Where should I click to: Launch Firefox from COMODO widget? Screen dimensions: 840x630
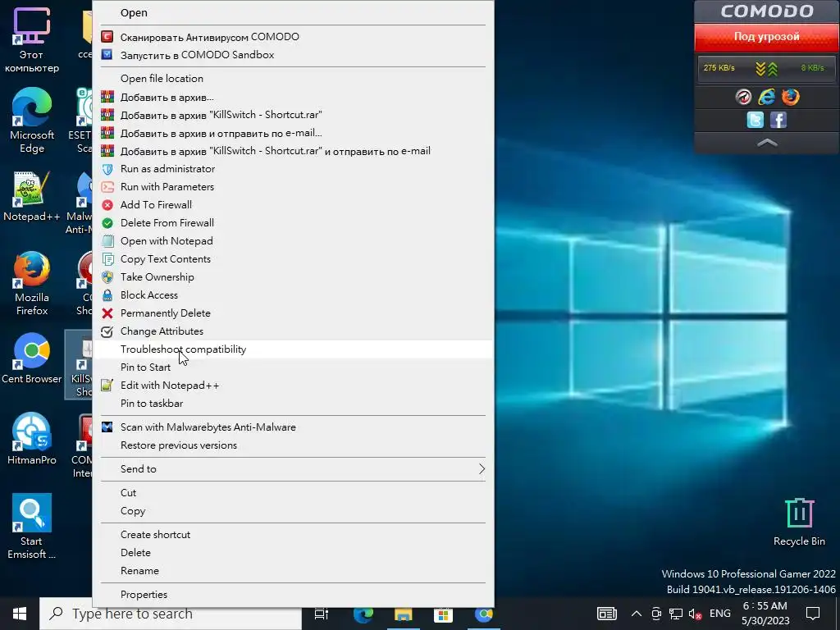point(790,97)
